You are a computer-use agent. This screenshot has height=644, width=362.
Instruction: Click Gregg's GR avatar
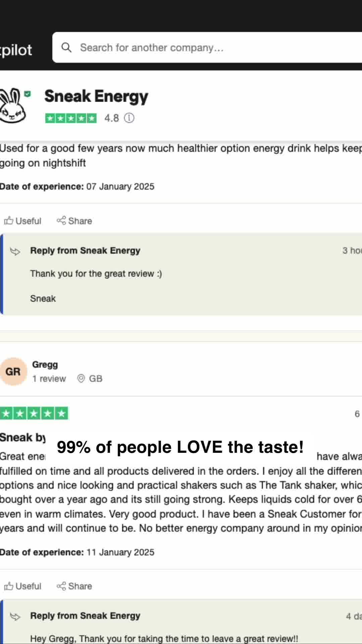[x=13, y=372]
